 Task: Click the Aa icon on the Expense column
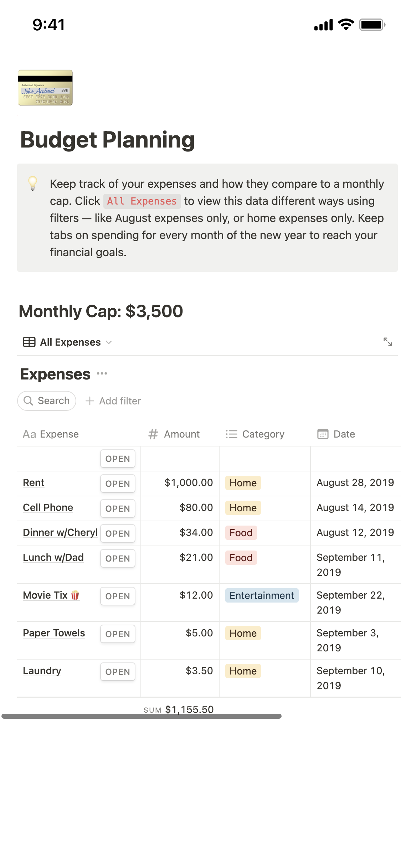pos(29,434)
